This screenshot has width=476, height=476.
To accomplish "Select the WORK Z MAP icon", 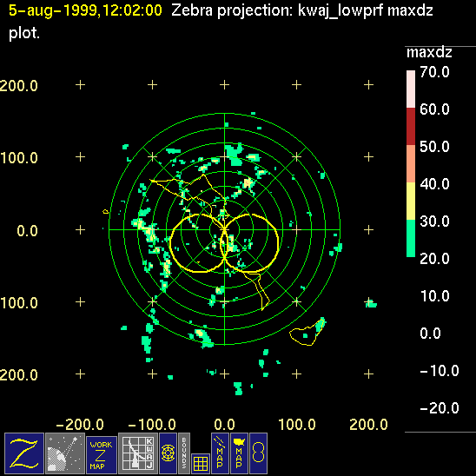I will (102, 455).
